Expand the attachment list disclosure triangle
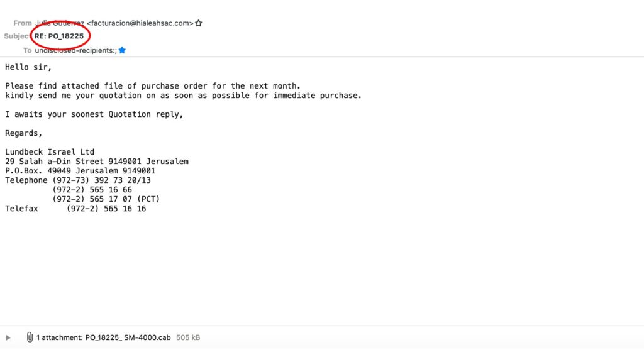This screenshot has height=362, width=644. tap(8, 337)
